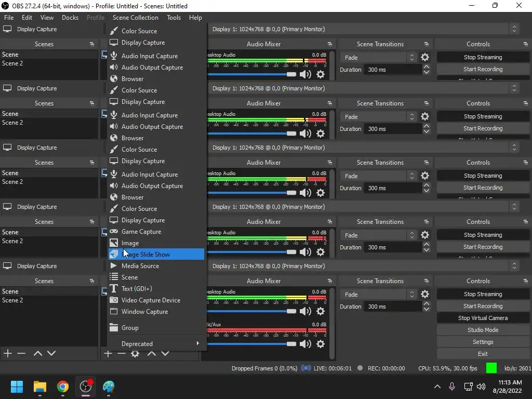Open Paint from the taskbar

click(109, 387)
